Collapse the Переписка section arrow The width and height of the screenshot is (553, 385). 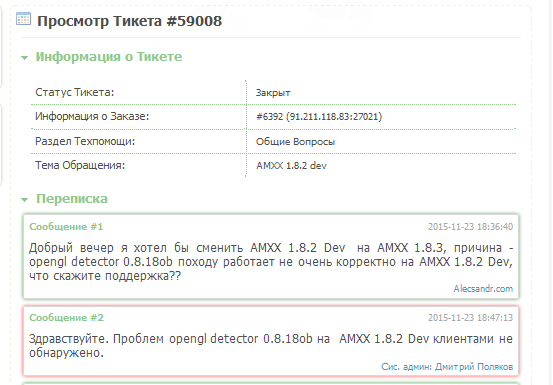(24, 200)
